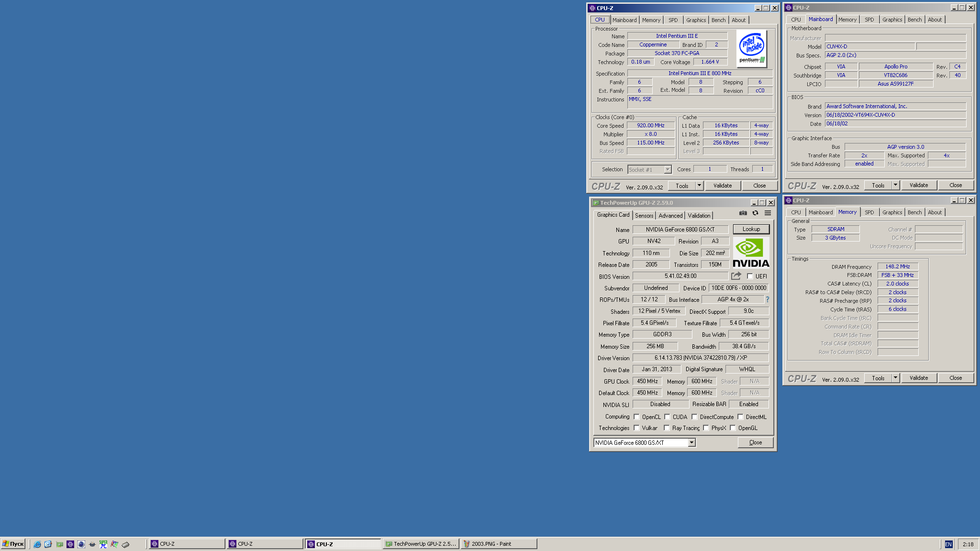Click the Tools button in the Memory window
The image size is (980, 551).
click(878, 378)
